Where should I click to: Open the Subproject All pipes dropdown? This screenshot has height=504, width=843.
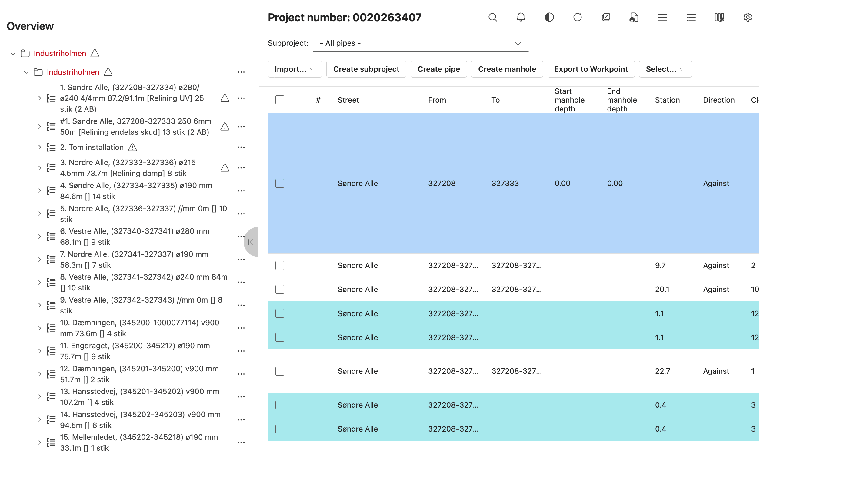pyautogui.click(x=420, y=43)
